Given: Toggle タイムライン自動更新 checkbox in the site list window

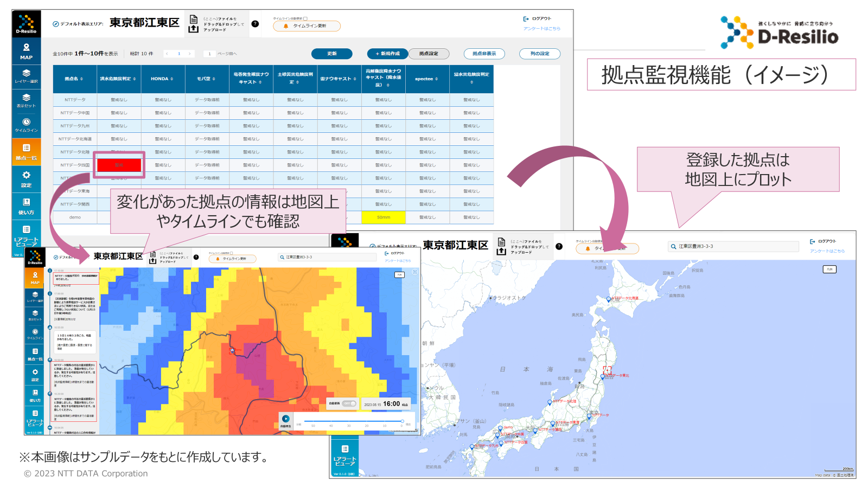Looking at the screenshot, I should (x=305, y=18).
